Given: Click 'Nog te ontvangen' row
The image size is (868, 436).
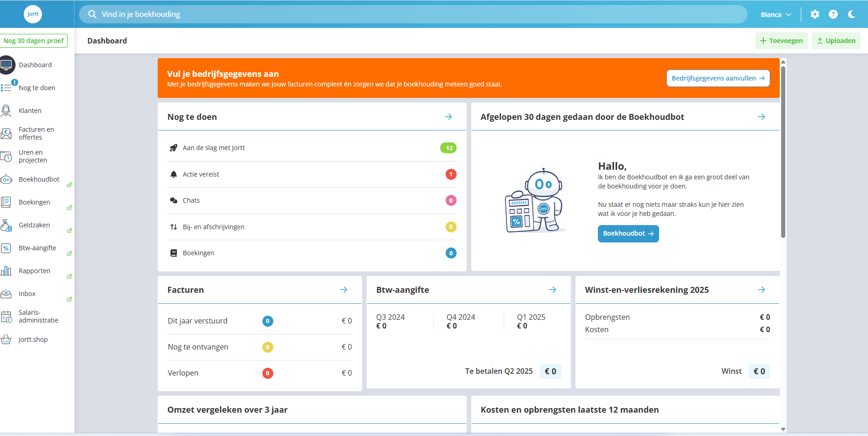Looking at the screenshot, I should 260,347.
